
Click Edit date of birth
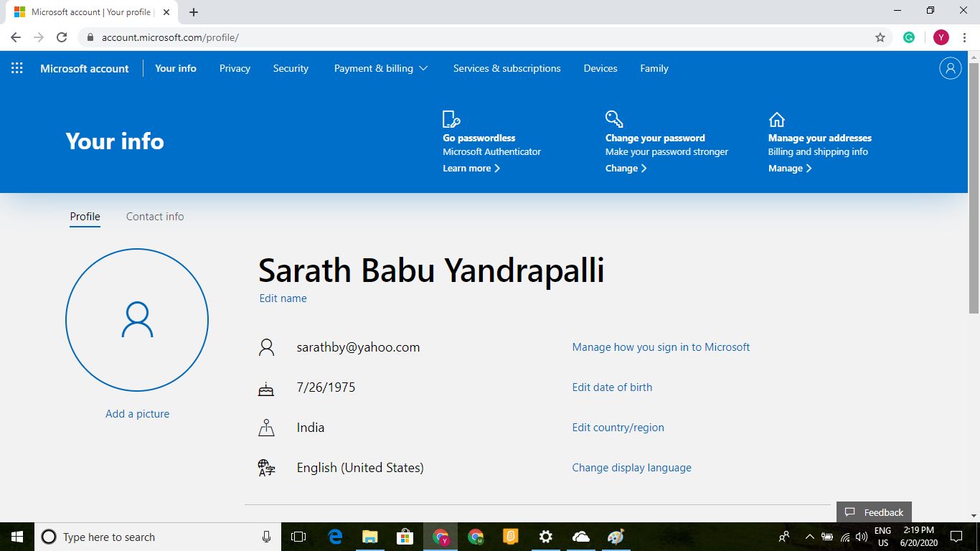pyautogui.click(x=612, y=387)
